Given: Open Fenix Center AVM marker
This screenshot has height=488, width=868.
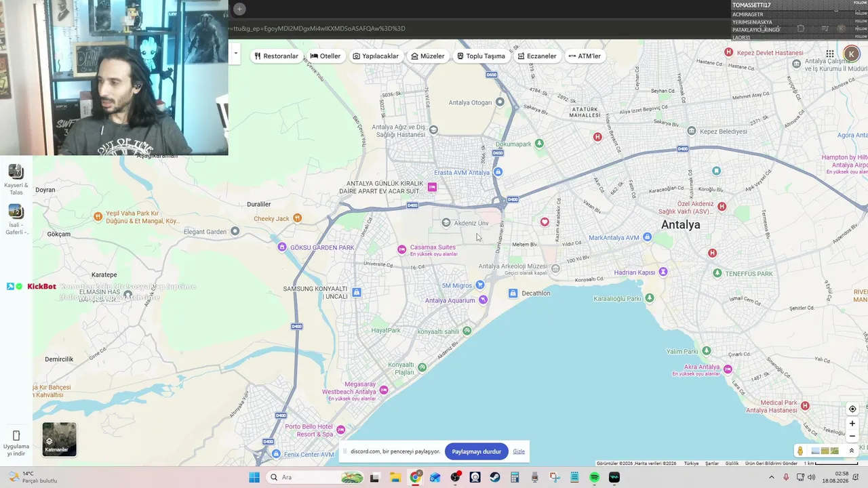Looking at the screenshot, I should [x=276, y=453].
